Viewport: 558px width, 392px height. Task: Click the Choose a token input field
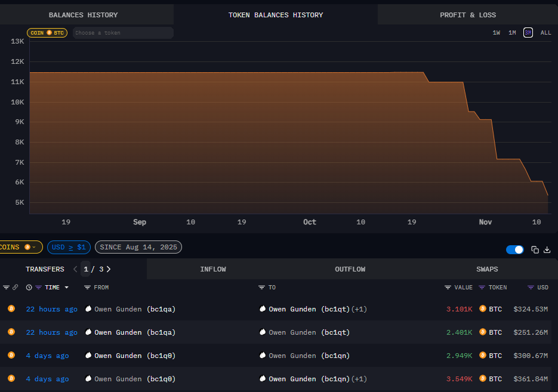(x=122, y=33)
